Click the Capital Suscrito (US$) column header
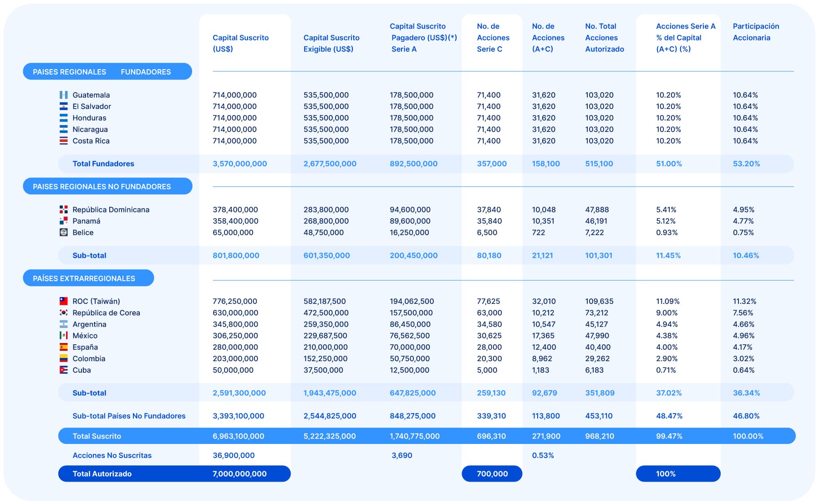Viewport: 819px width, 504px height. (x=240, y=43)
